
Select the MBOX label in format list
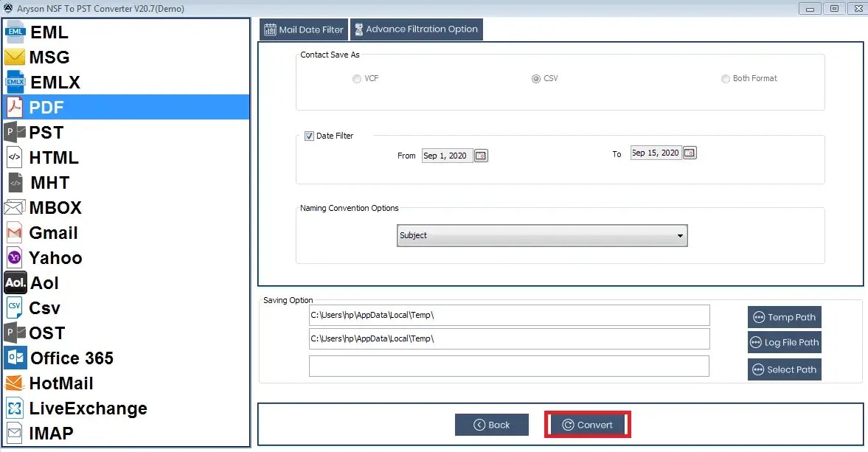pos(55,208)
